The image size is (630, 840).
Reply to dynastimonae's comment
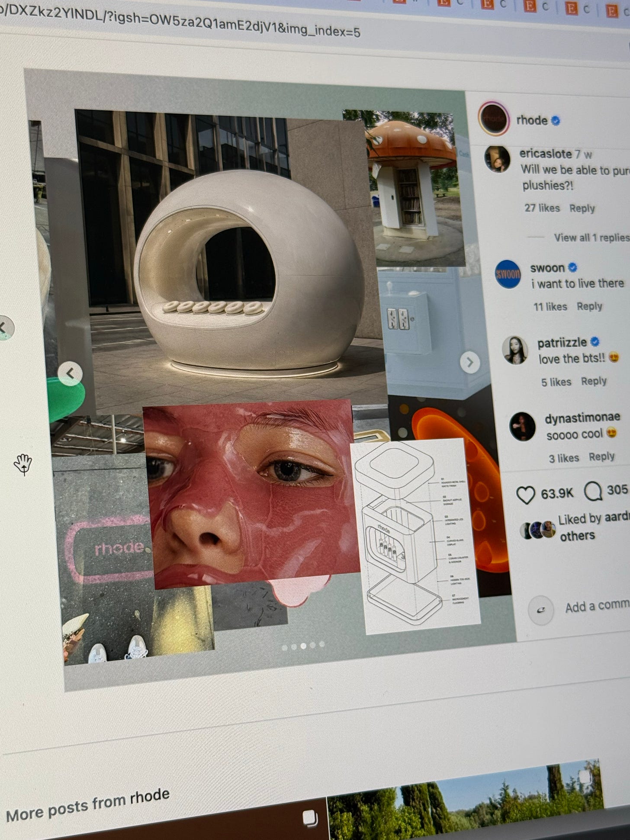click(601, 457)
